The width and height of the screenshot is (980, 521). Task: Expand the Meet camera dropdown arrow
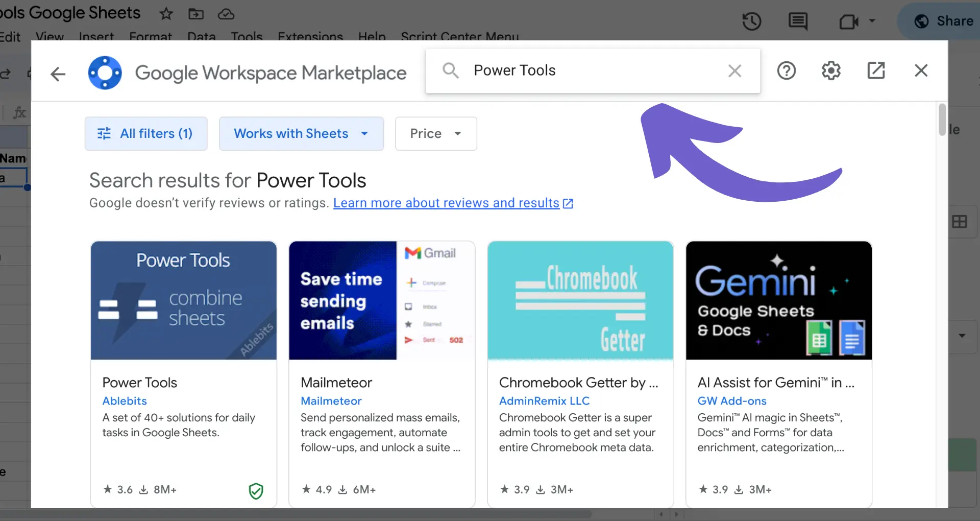click(x=872, y=21)
